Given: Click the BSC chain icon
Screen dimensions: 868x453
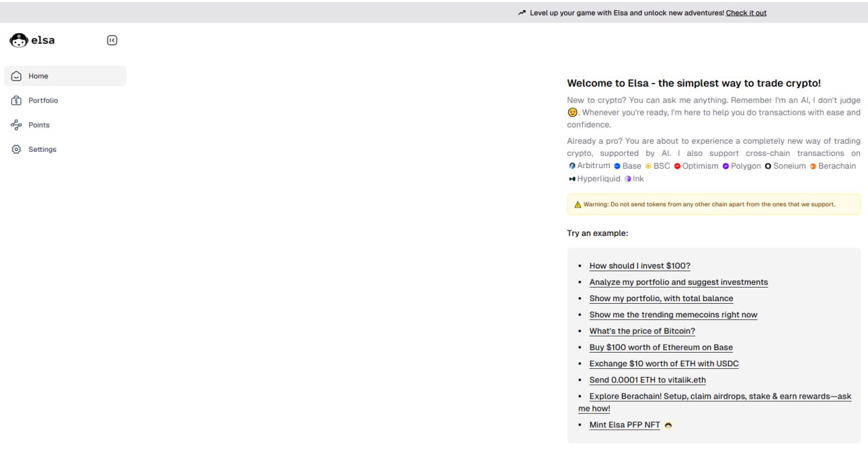Looking at the screenshot, I should click(x=648, y=166).
